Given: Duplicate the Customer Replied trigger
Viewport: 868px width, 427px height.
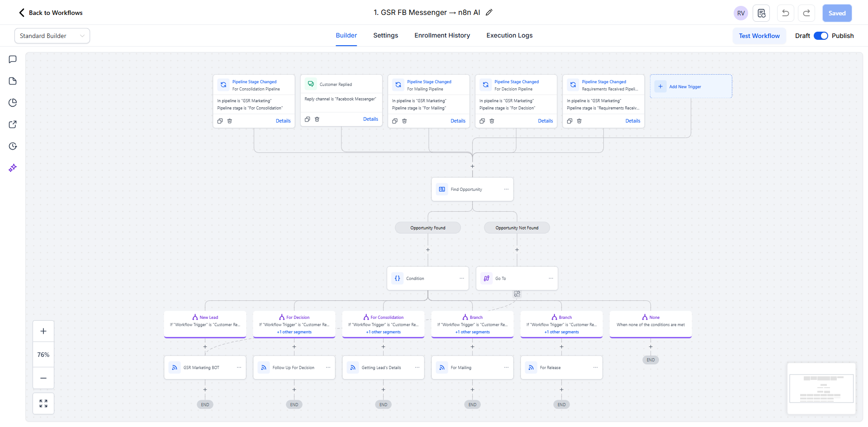Looking at the screenshot, I should [308, 119].
